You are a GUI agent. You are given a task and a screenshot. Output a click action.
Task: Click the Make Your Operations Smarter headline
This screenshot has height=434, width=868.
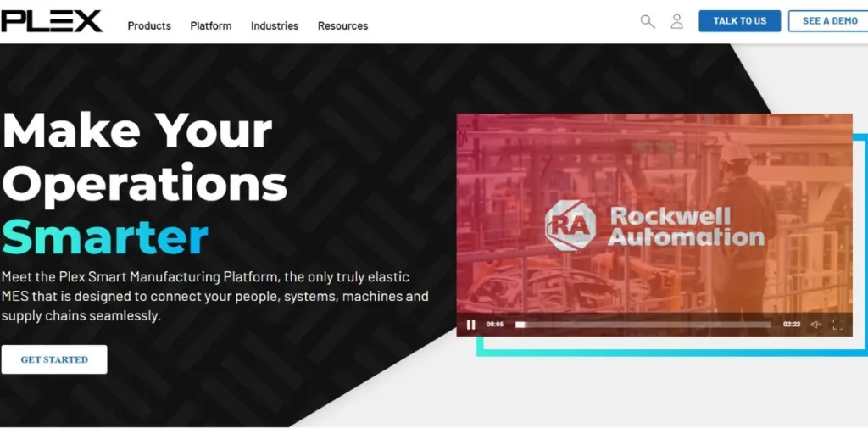tap(144, 183)
